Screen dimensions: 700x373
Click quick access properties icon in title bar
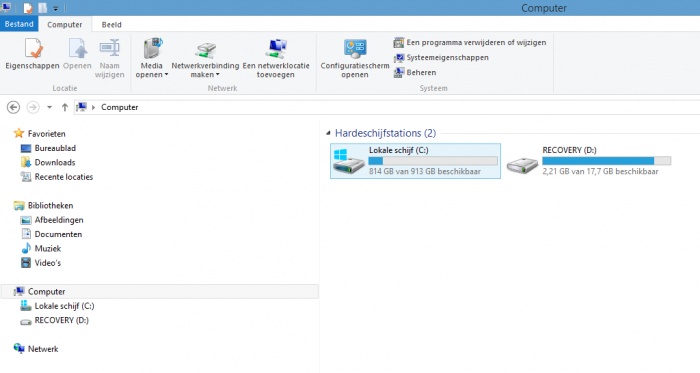pyautogui.click(x=28, y=8)
